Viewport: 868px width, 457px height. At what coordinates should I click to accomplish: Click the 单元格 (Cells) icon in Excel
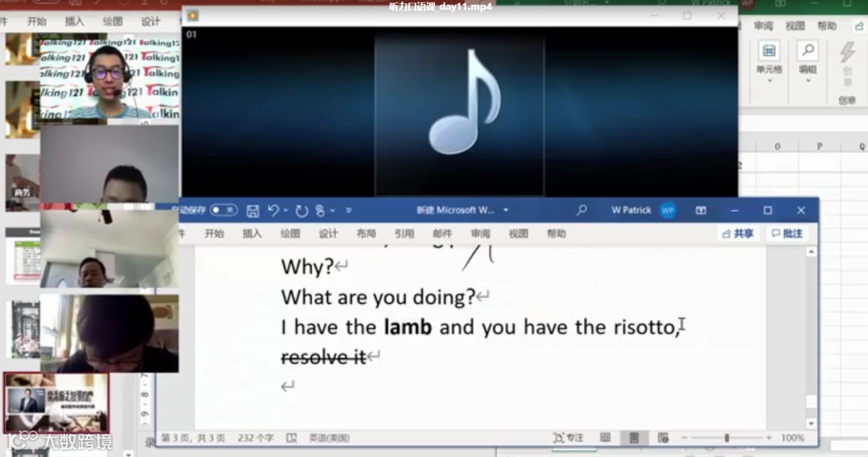(769, 51)
